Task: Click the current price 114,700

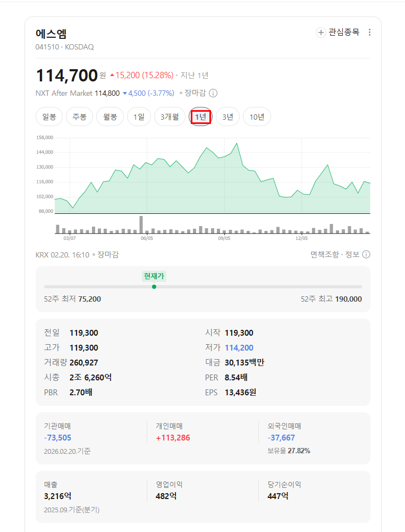Action: click(x=67, y=76)
